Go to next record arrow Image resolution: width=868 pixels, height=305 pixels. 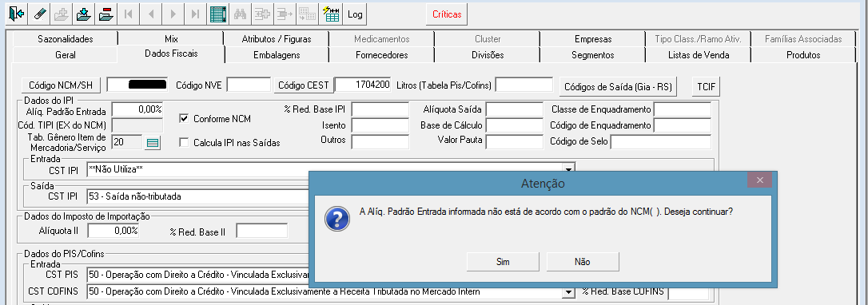coord(173,14)
